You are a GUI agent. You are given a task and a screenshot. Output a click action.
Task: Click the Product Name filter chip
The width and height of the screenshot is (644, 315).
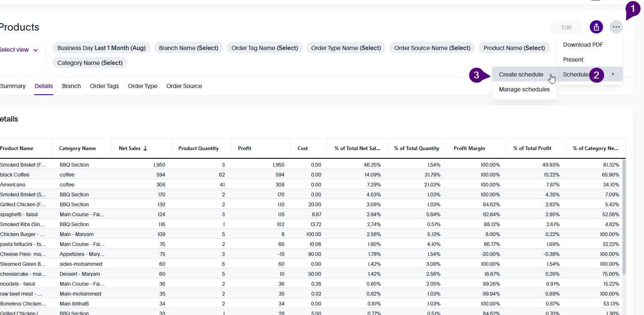point(514,48)
